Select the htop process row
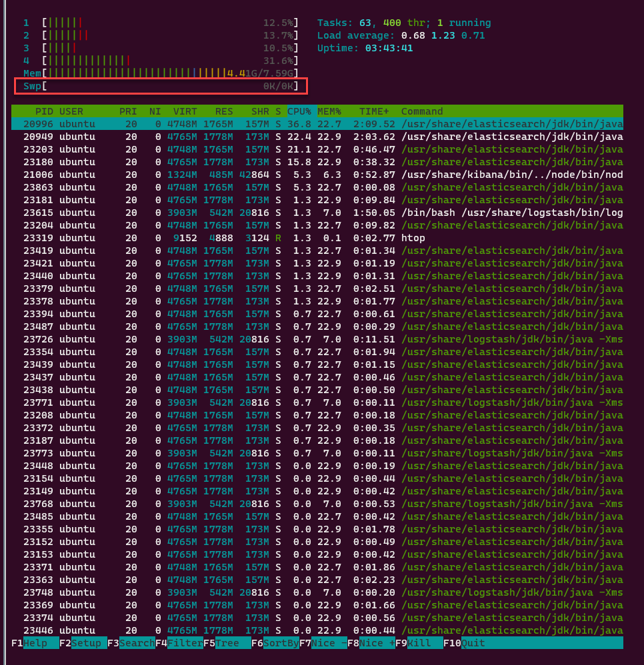 [317, 238]
